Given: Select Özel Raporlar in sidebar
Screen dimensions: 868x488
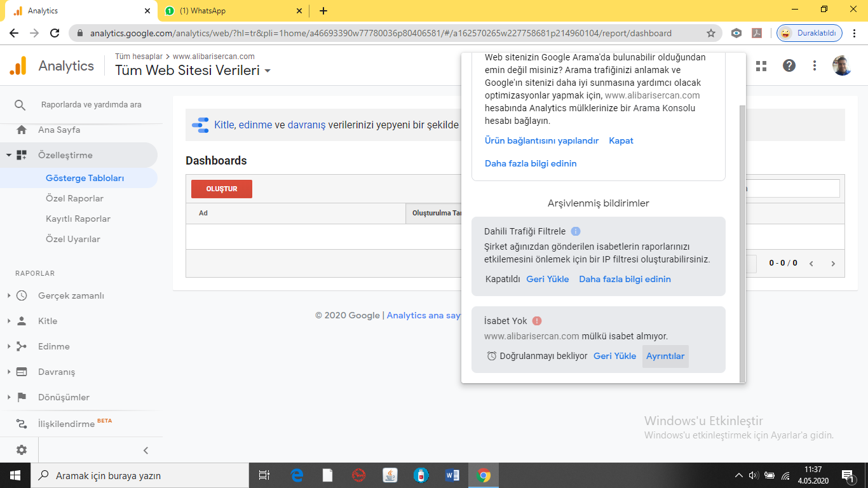Looking at the screenshot, I should click(x=74, y=198).
